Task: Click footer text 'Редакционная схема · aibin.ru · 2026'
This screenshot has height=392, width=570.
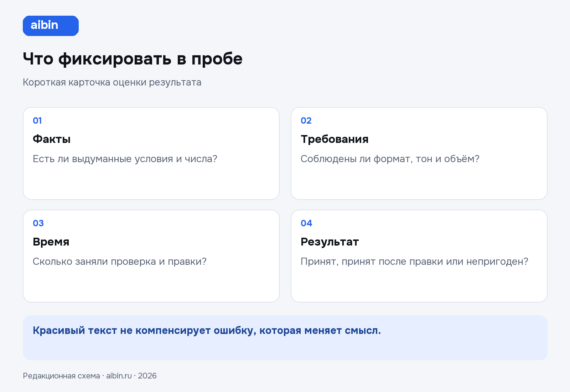Action: point(90,376)
